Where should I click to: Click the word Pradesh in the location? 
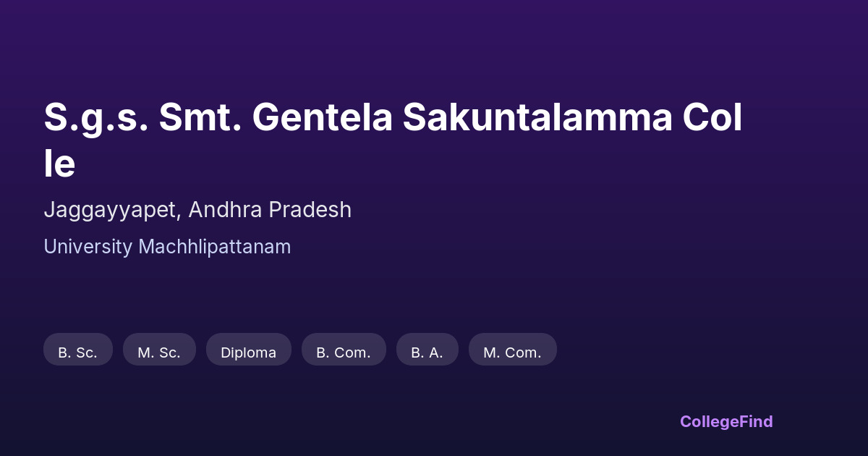[x=310, y=210]
